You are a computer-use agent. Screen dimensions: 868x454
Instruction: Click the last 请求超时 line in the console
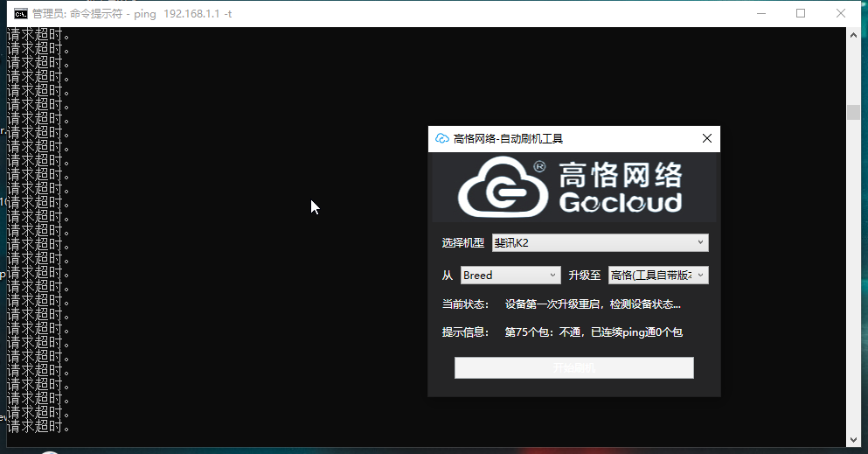(x=38, y=426)
